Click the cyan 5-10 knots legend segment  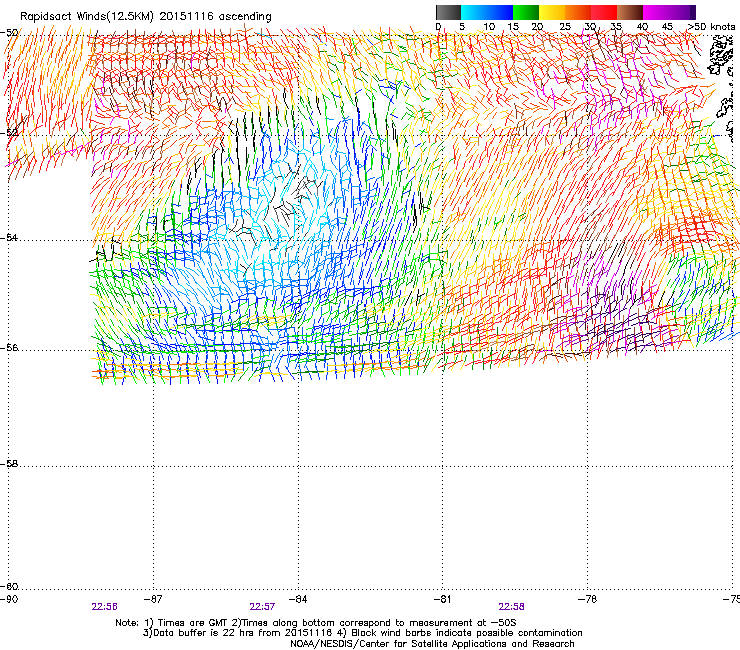pyautogui.click(x=474, y=12)
